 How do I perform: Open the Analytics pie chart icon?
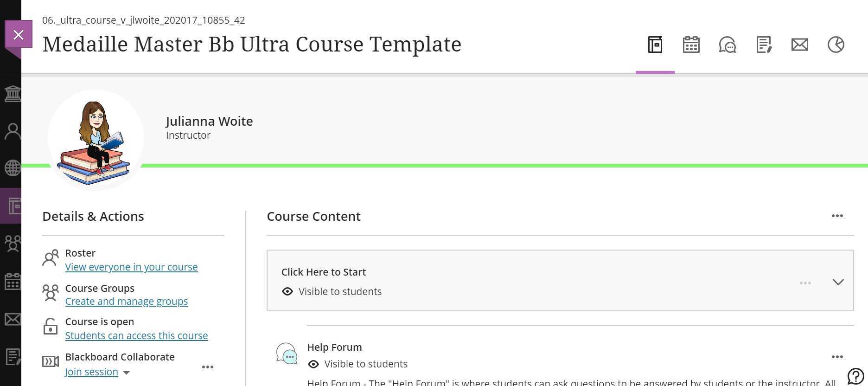[836, 45]
